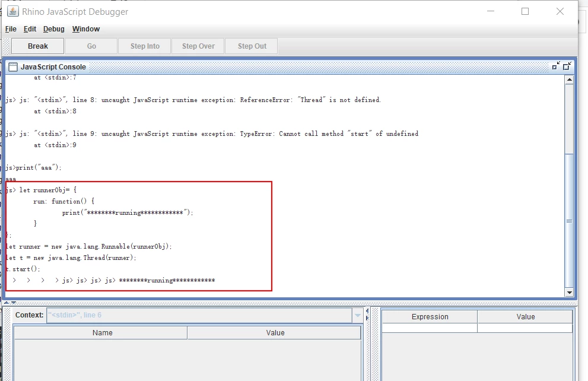This screenshot has width=588, height=381.
Task: Click the line 'print("aaa");' in console
Action: pos(34,167)
